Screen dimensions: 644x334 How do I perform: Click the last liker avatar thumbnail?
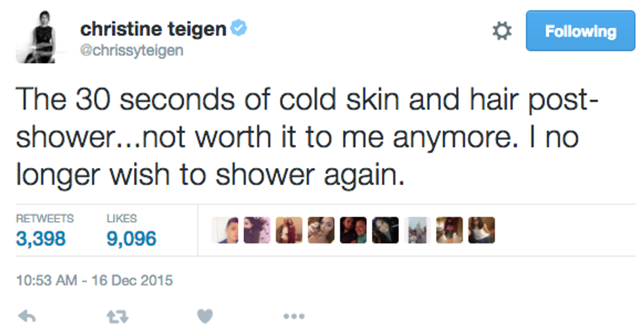(481, 230)
